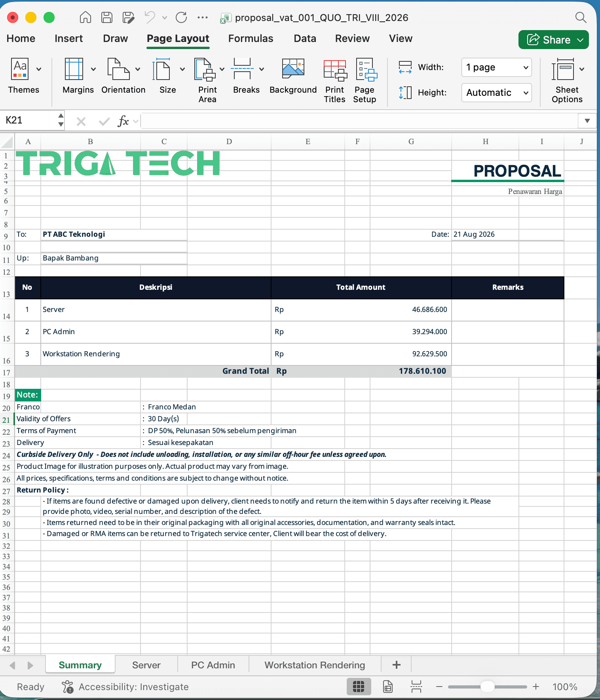Switch to Page Break Preview icon
The image size is (600, 700).
pos(416,687)
